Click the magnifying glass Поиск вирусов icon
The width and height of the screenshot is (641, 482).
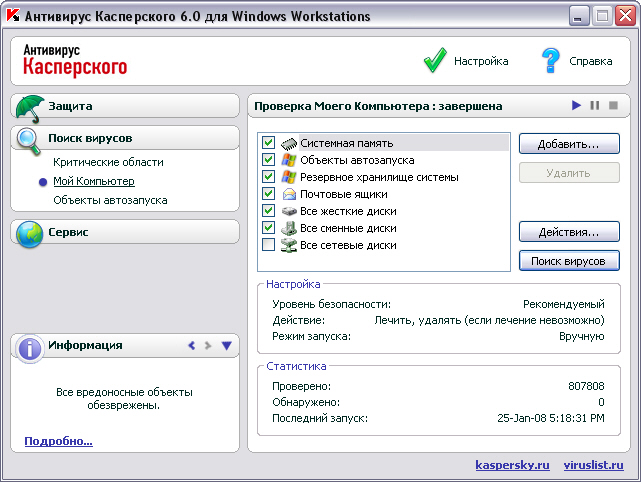tap(29, 141)
